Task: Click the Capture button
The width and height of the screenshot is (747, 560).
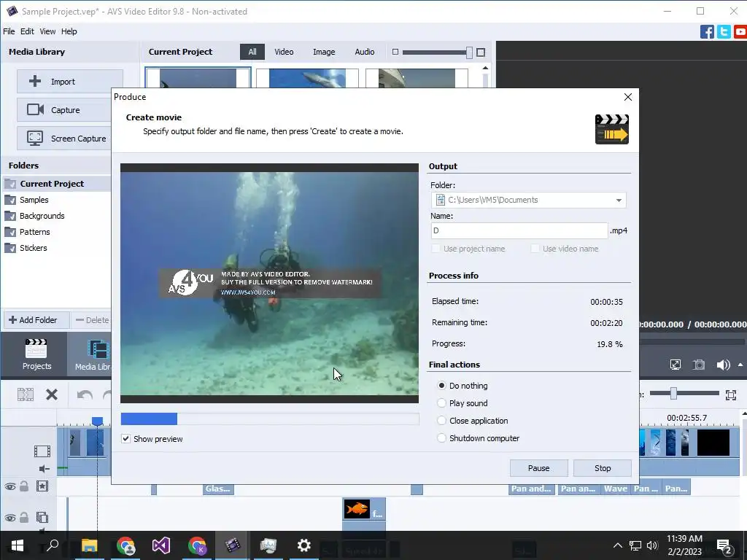Action: [x=65, y=110]
